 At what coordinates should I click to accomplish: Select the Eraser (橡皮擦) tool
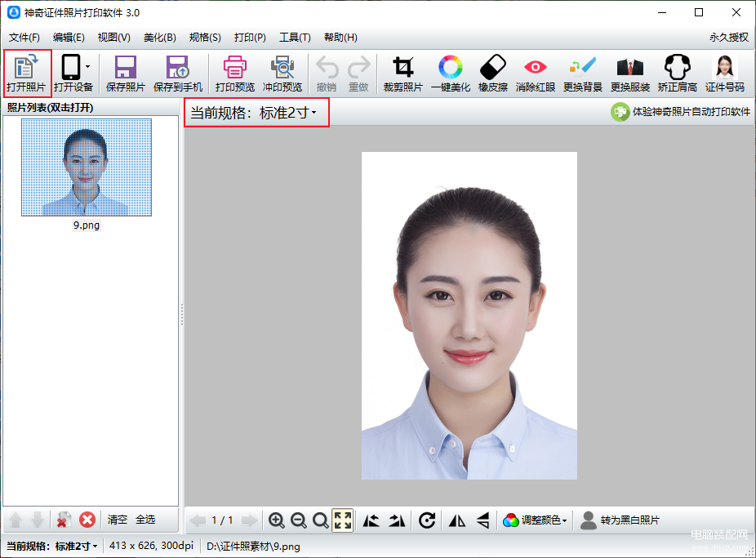pos(493,74)
